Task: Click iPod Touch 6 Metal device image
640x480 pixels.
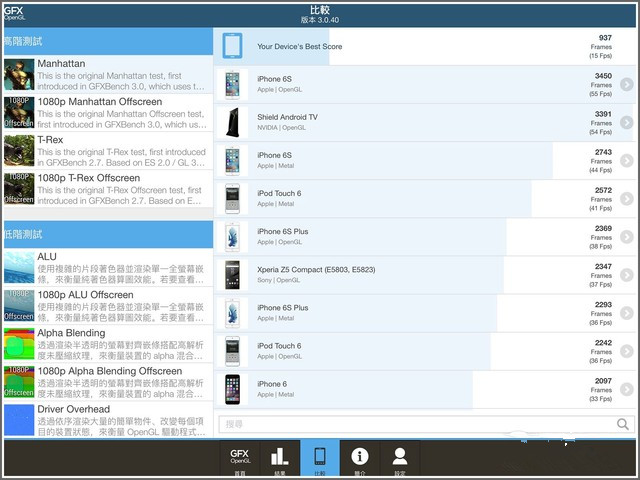Action: [x=232, y=199]
